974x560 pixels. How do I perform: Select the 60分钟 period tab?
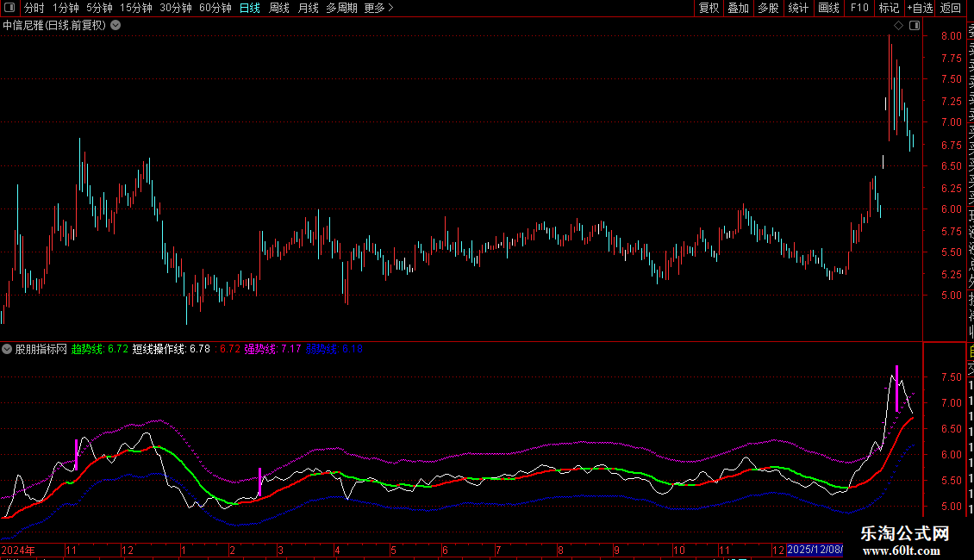click(x=215, y=8)
